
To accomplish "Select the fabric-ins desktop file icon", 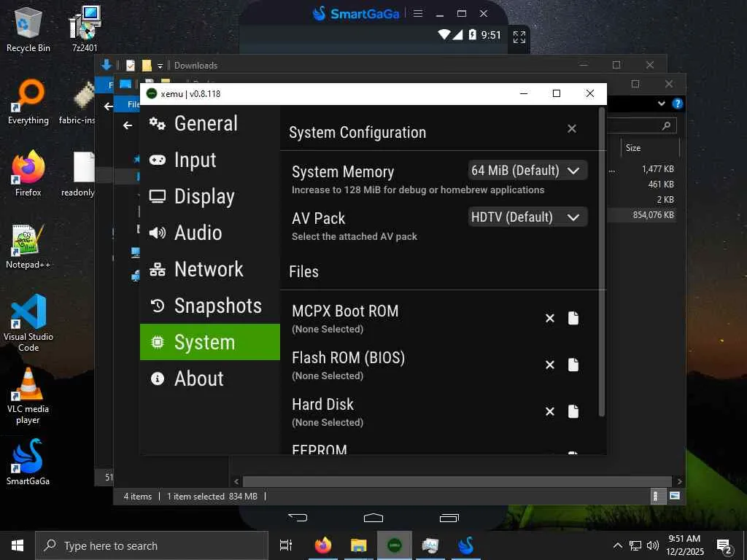I will (77, 102).
